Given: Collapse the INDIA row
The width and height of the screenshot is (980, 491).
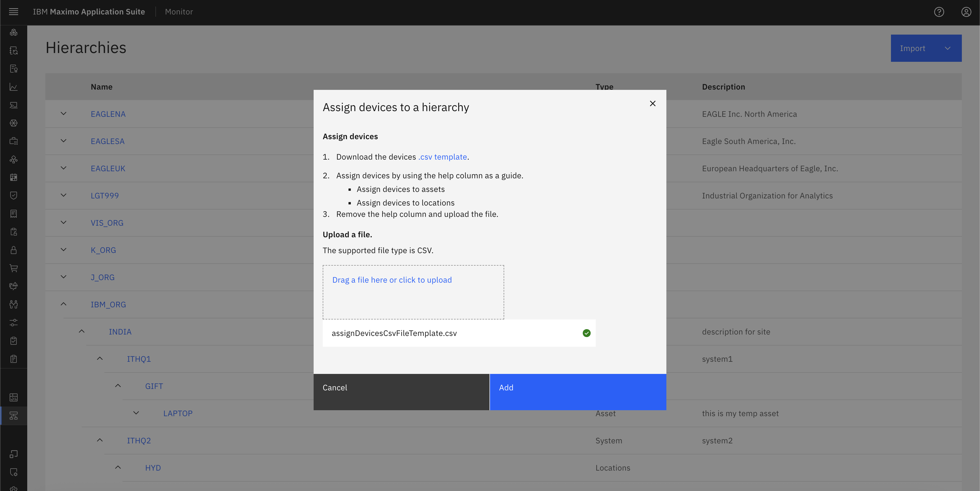Looking at the screenshot, I should 82,331.
